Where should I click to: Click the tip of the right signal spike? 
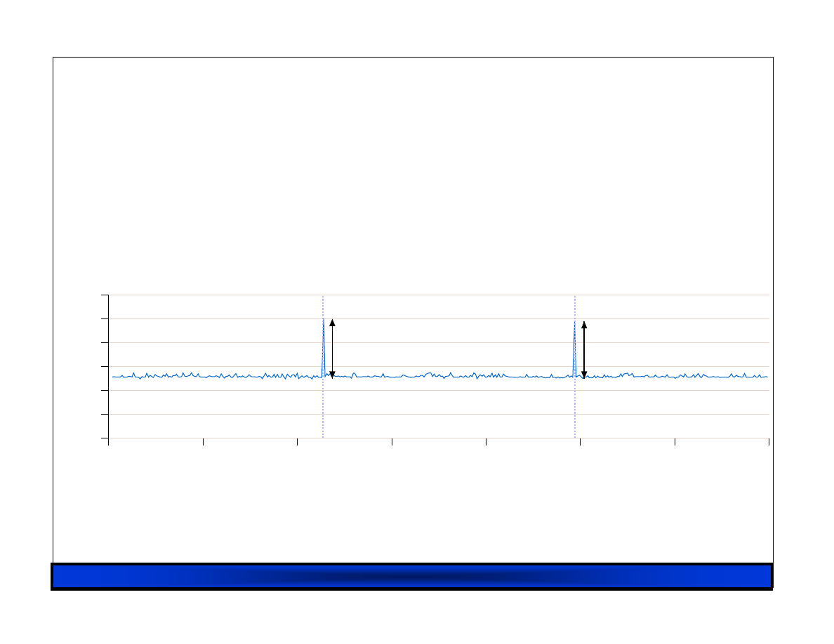coord(574,322)
